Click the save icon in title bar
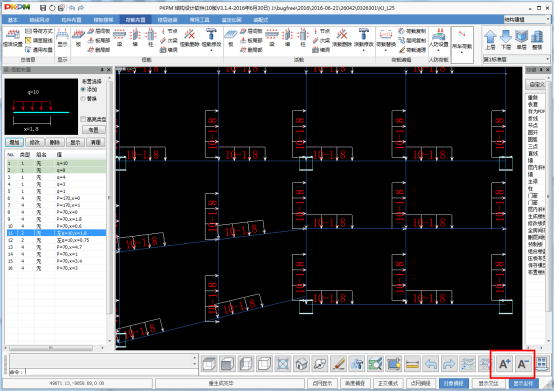 (43, 8)
